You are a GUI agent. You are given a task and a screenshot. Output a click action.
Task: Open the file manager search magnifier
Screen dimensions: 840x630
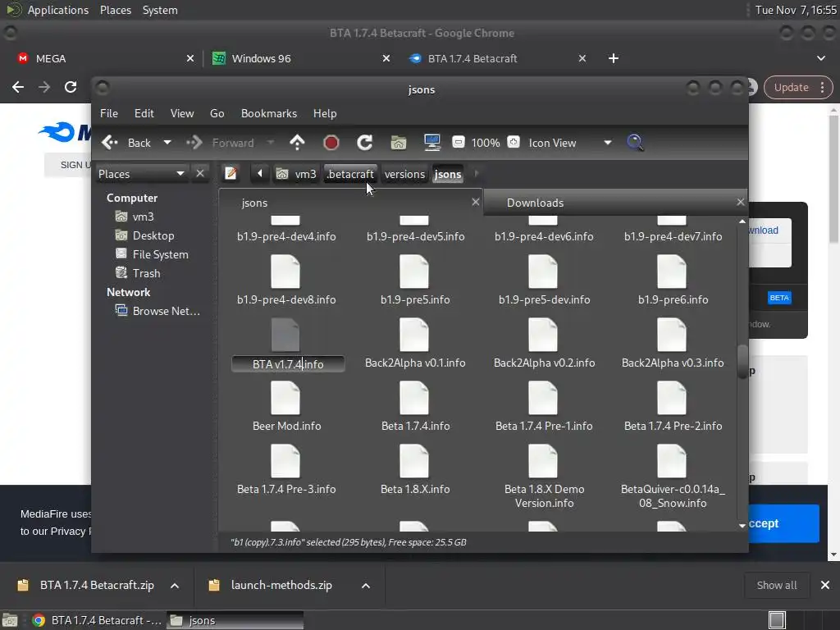coord(635,143)
